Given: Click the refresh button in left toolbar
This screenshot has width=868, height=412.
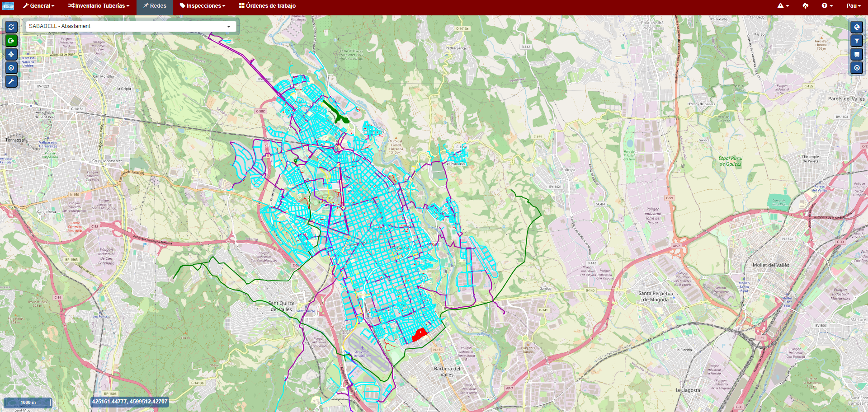Looking at the screenshot, I should click(x=11, y=27).
